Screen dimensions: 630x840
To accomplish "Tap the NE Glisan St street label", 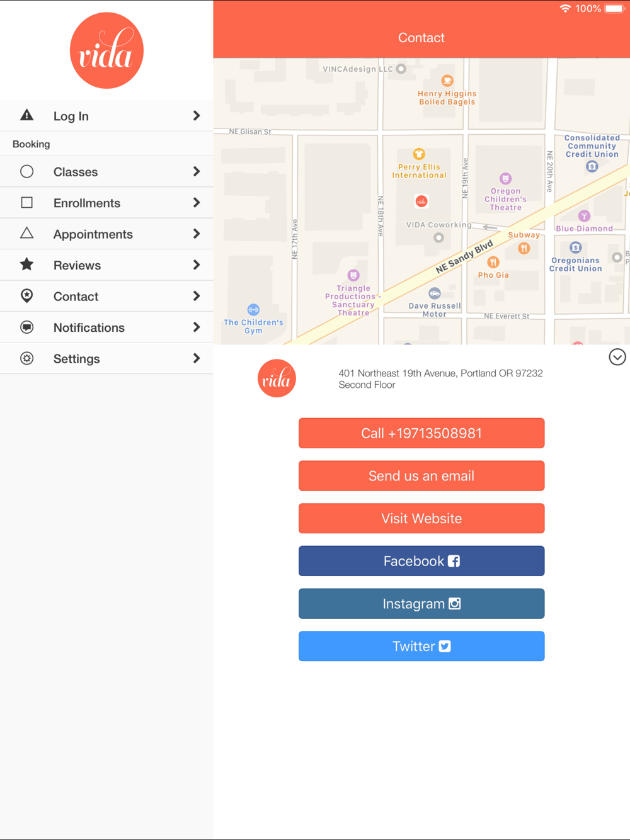I will 250,132.
